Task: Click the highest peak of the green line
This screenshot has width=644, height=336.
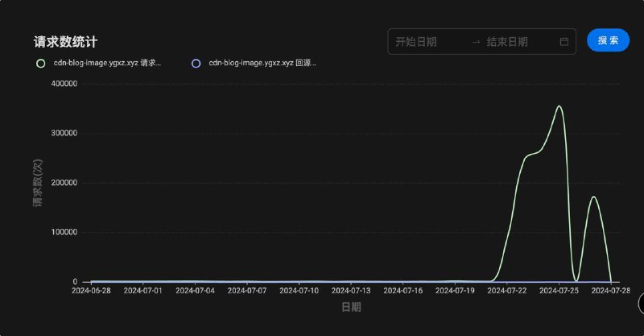Action: coord(559,106)
